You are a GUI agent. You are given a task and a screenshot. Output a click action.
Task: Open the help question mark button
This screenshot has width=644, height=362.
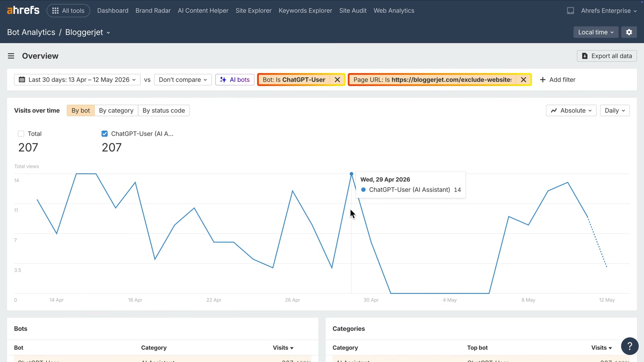point(630,346)
